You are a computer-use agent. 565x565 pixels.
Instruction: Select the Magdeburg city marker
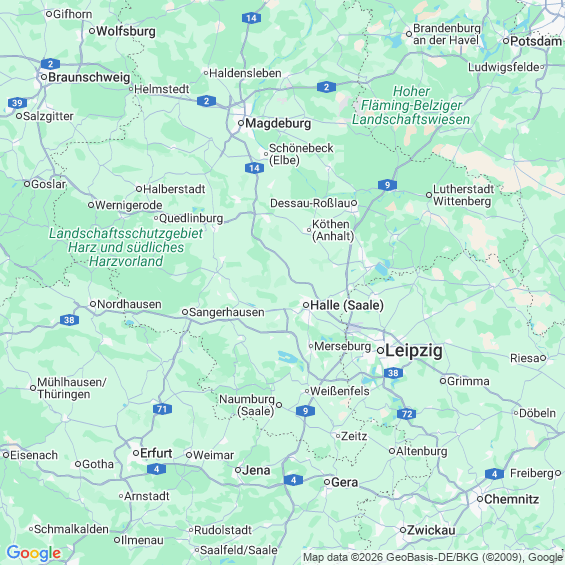pyautogui.click(x=241, y=123)
